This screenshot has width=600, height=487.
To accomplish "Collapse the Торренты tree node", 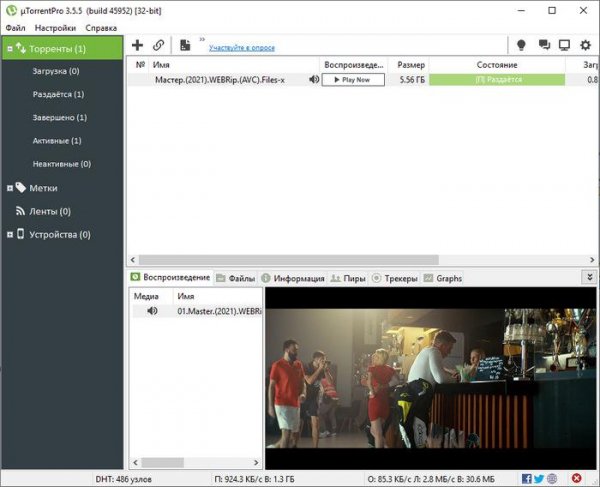I will tap(10, 49).
